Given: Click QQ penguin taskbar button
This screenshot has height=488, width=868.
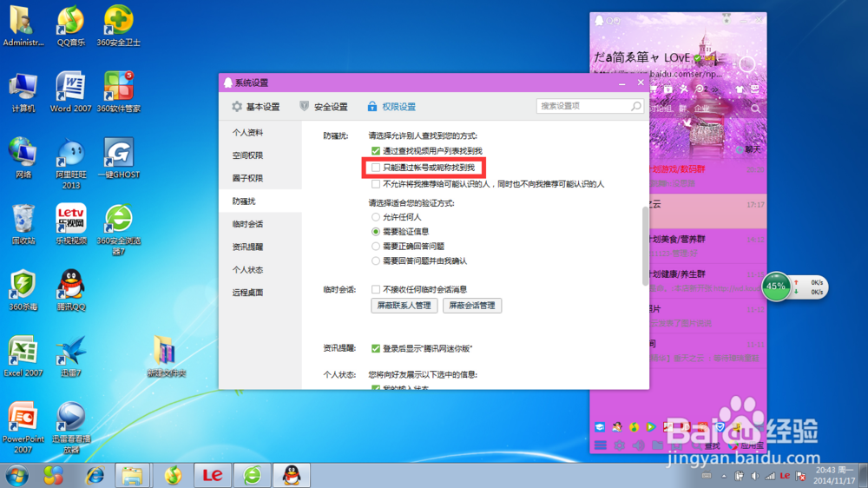Looking at the screenshot, I should [292, 475].
